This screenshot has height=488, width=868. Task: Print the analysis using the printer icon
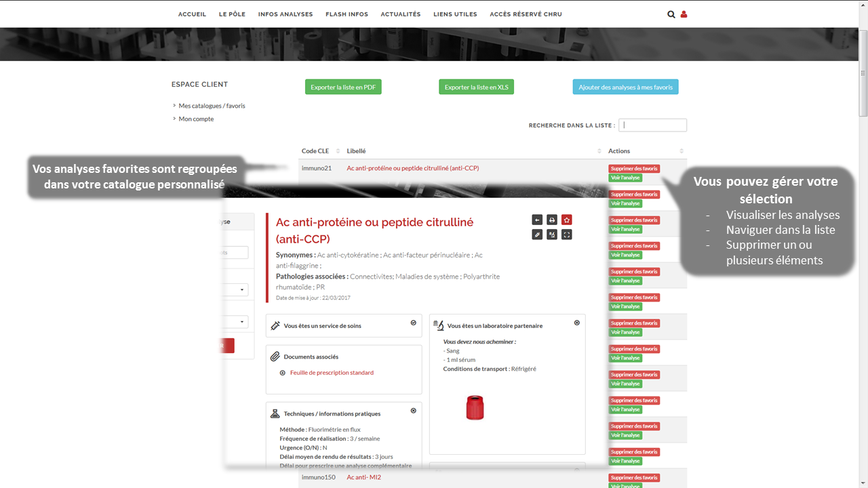click(552, 220)
